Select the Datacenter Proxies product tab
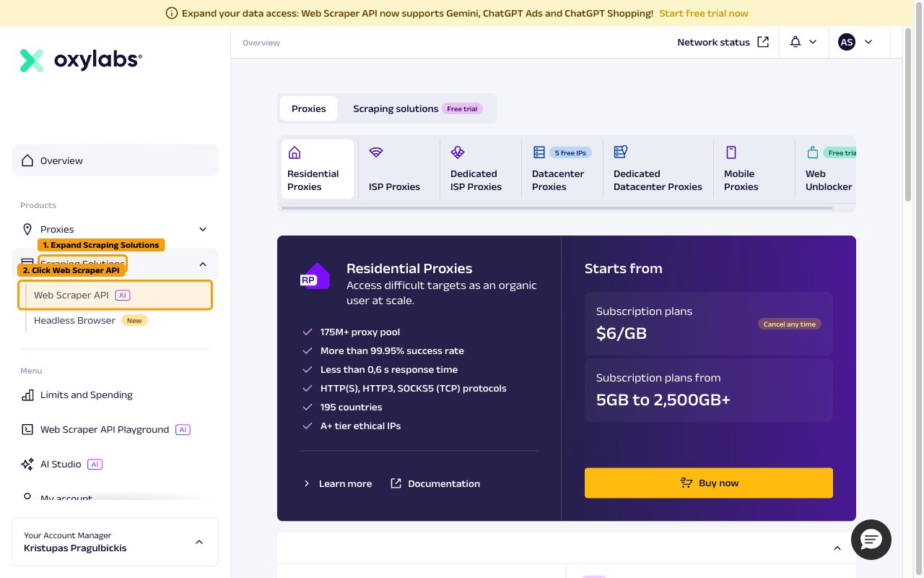Viewport: 924px width, 578px height. click(562, 168)
